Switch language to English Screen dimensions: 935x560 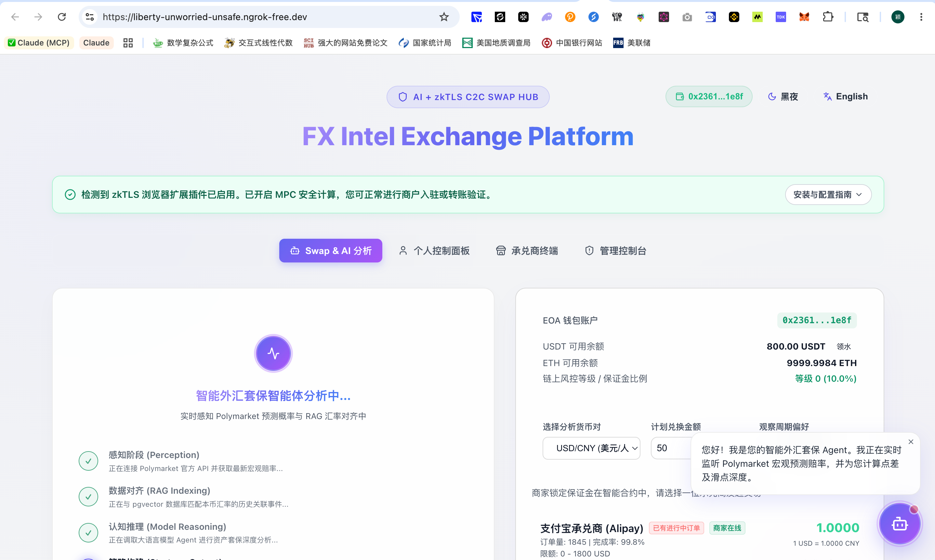(x=846, y=96)
